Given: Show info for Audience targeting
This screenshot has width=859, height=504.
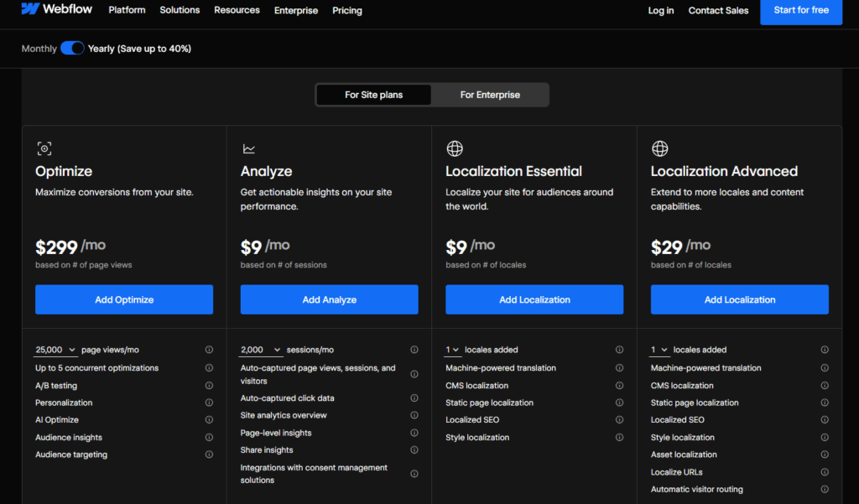Looking at the screenshot, I should coord(209,455).
